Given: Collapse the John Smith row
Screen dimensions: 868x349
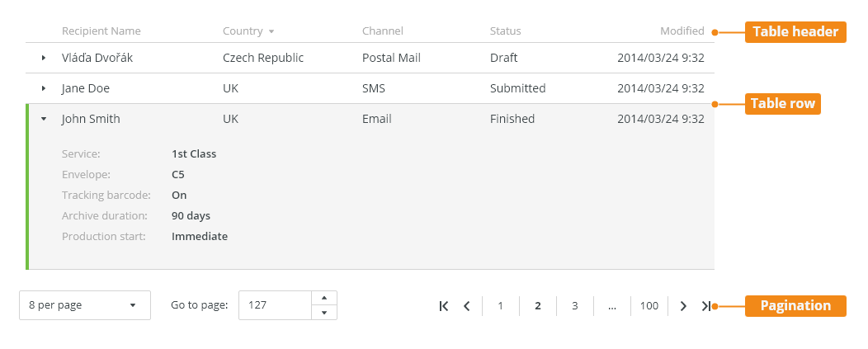Looking at the screenshot, I should [x=44, y=119].
